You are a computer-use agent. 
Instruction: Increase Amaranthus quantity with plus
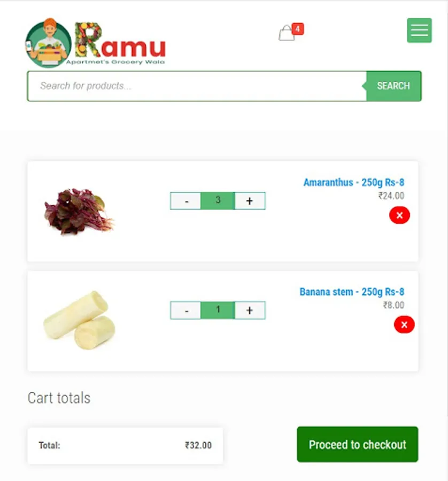(x=250, y=201)
